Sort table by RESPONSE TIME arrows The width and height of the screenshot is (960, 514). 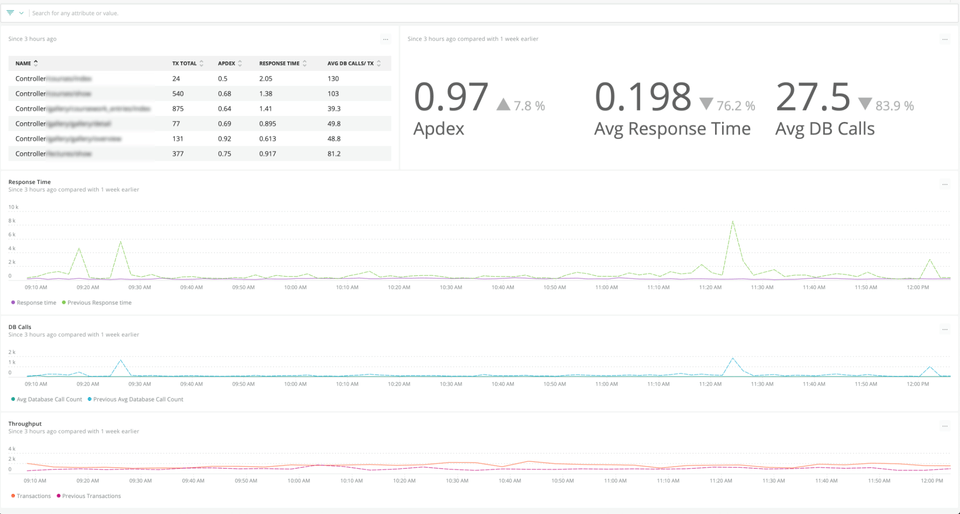[304, 63]
